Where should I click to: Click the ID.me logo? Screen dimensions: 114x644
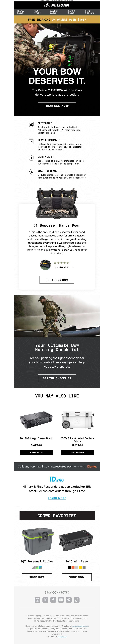click(x=57, y=479)
